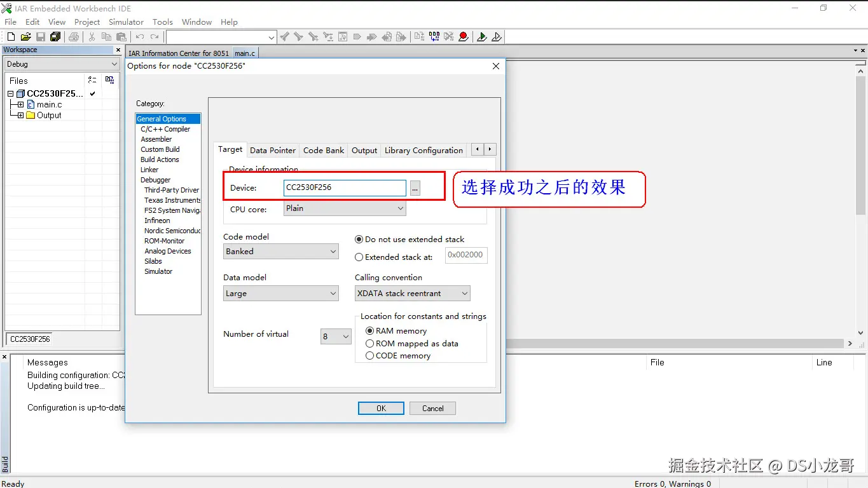Choose CODE memory option
Image resolution: width=868 pixels, height=488 pixels.
tap(398, 356)
